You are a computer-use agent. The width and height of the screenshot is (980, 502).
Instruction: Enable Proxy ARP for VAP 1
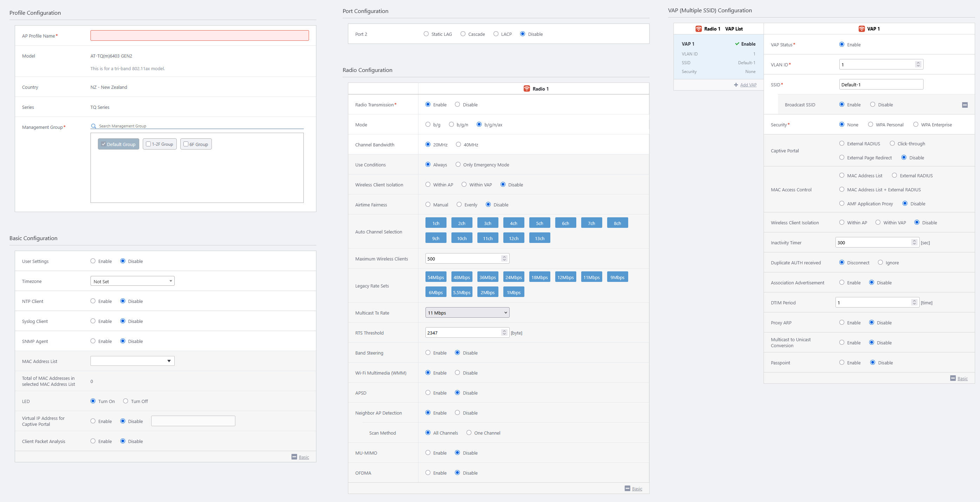(842, 323)
